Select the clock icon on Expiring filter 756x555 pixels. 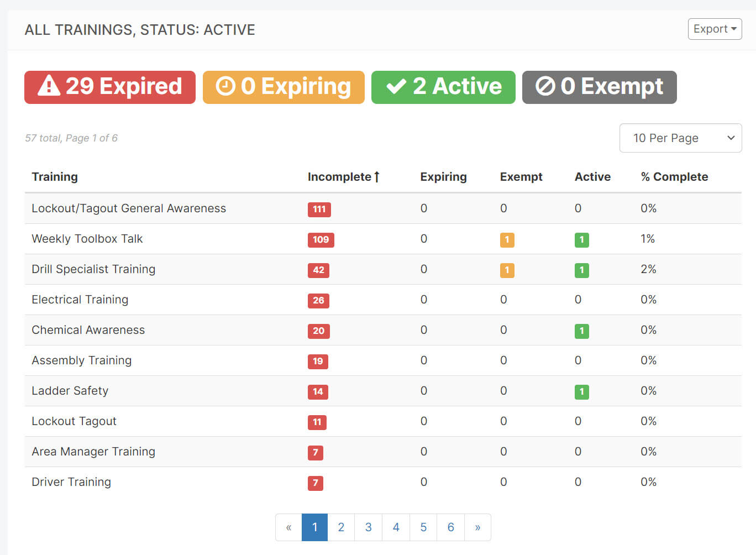pos(227,86)
